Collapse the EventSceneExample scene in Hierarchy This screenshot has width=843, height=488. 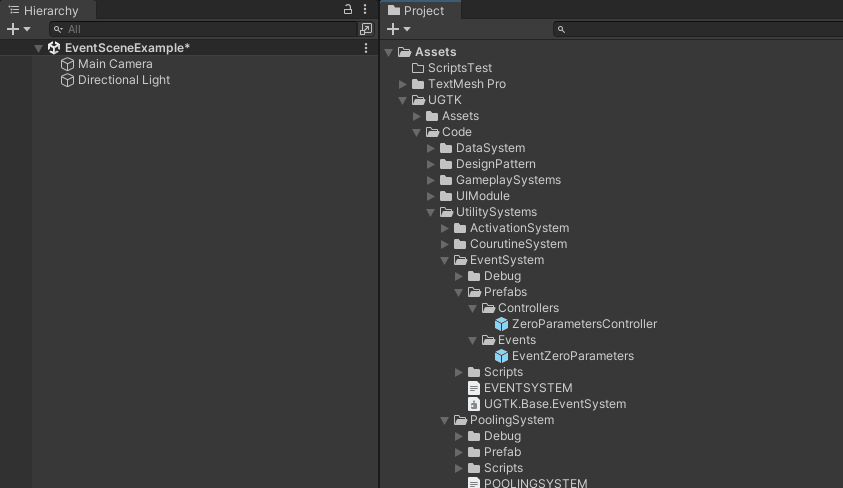(x=38, y=48)
